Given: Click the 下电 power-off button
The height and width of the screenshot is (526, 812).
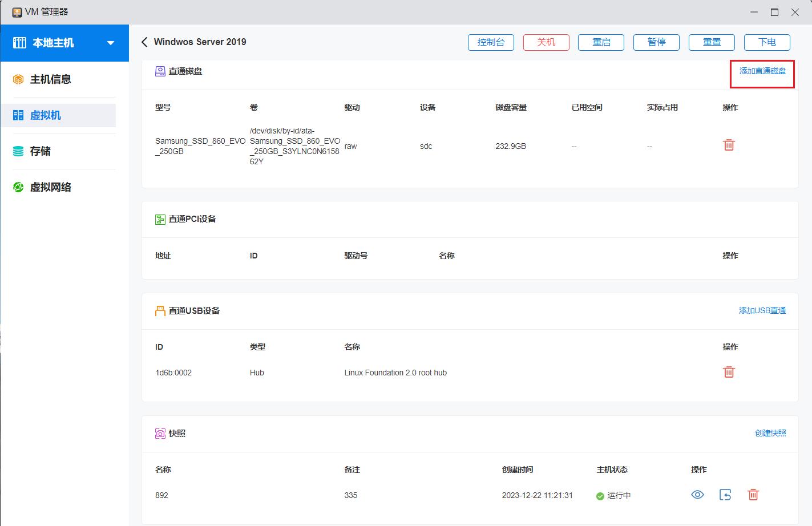Looking at the screenshot, I should point(767,42).
